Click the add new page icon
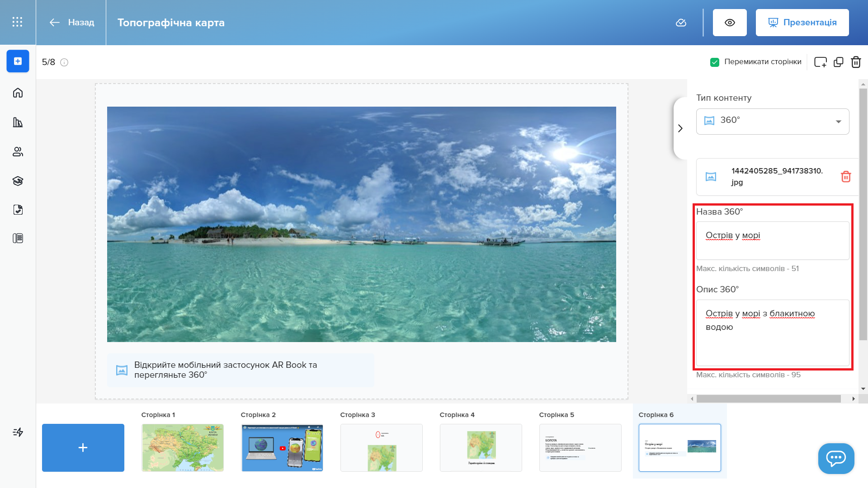868x488 pixels. 820,62
